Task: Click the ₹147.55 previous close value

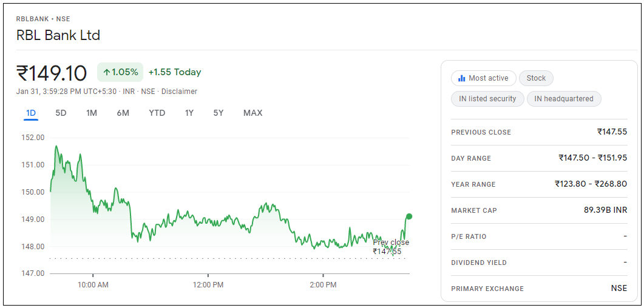Action: pyautogui.click(x=612, y=132)
